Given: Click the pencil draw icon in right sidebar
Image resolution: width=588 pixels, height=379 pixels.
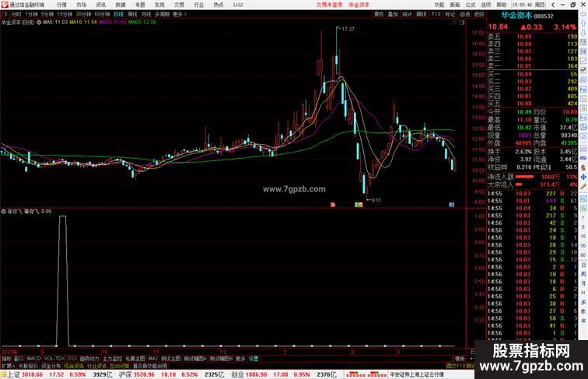Looking at the screenshot, I should point(583,187).
